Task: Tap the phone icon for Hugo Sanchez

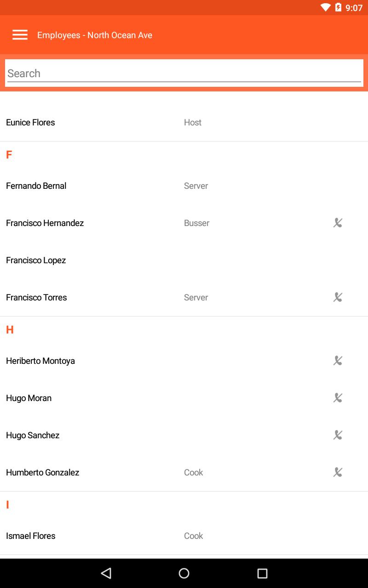Action: coord(338,435)
